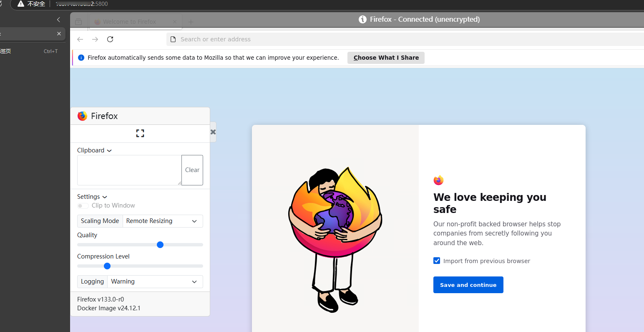The width and height of the screenshot is (644, 332).
Task: Collapse the Settings section
Action: point(92,197)
